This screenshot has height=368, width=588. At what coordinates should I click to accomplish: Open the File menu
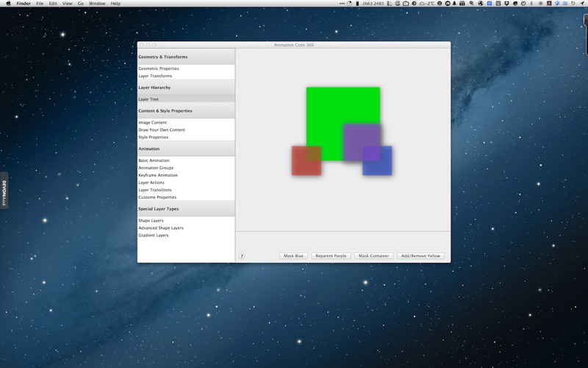40,4
